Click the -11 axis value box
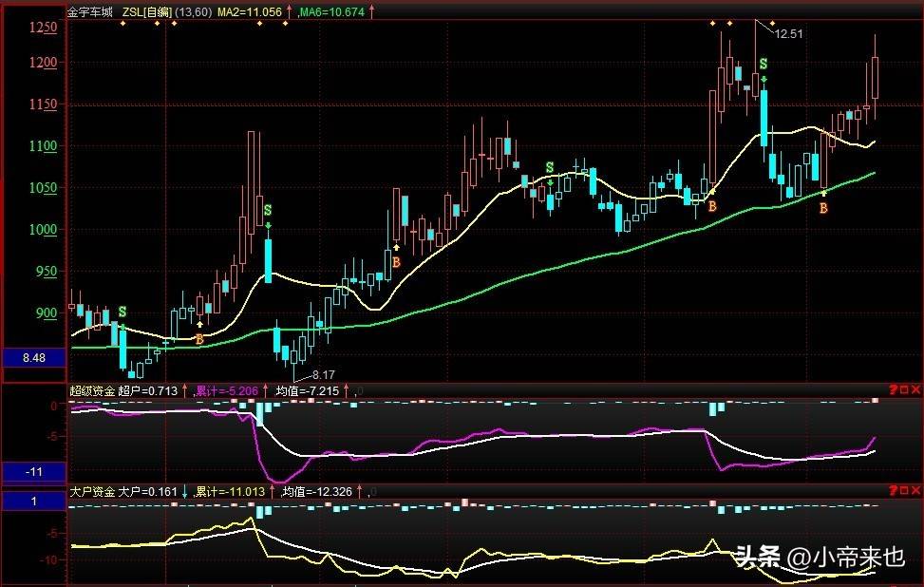This screenshot has width=924, height=587. pos(34,471)
